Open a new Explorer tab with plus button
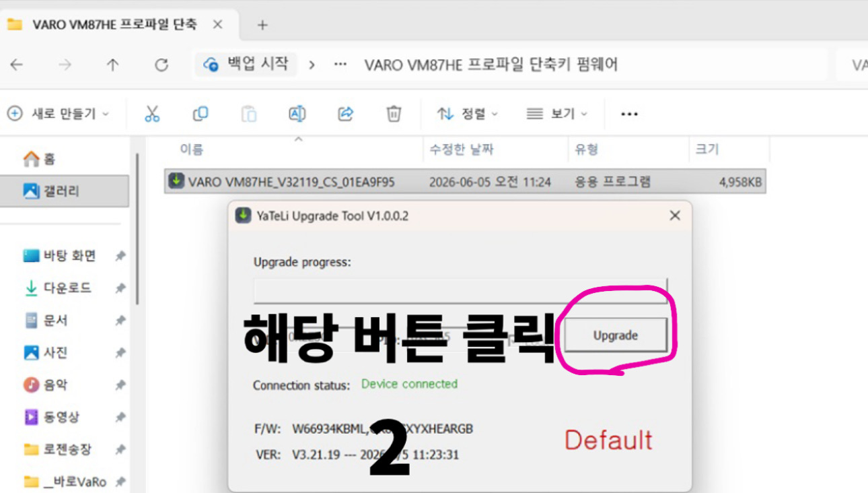The image size is (868, 493). coord(262,25)
